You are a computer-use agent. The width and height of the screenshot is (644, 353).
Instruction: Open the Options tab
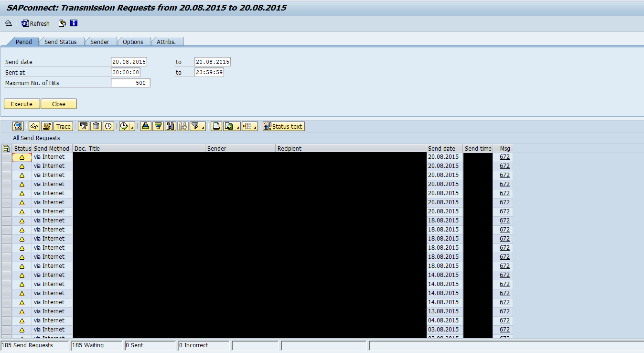(133, 42)
